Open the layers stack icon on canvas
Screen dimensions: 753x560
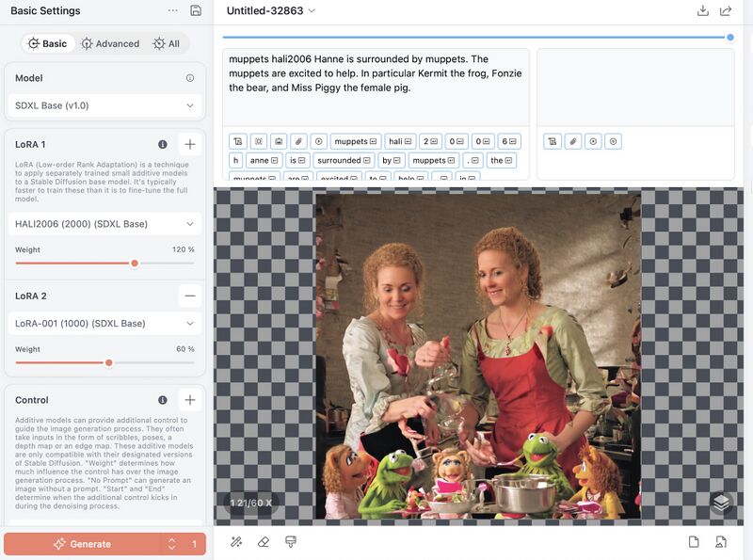(721, 503)
